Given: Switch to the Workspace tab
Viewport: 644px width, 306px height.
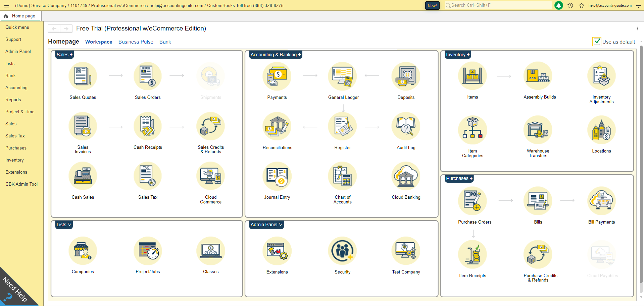Looking at the screenshot, I should [x=99, y=42].
